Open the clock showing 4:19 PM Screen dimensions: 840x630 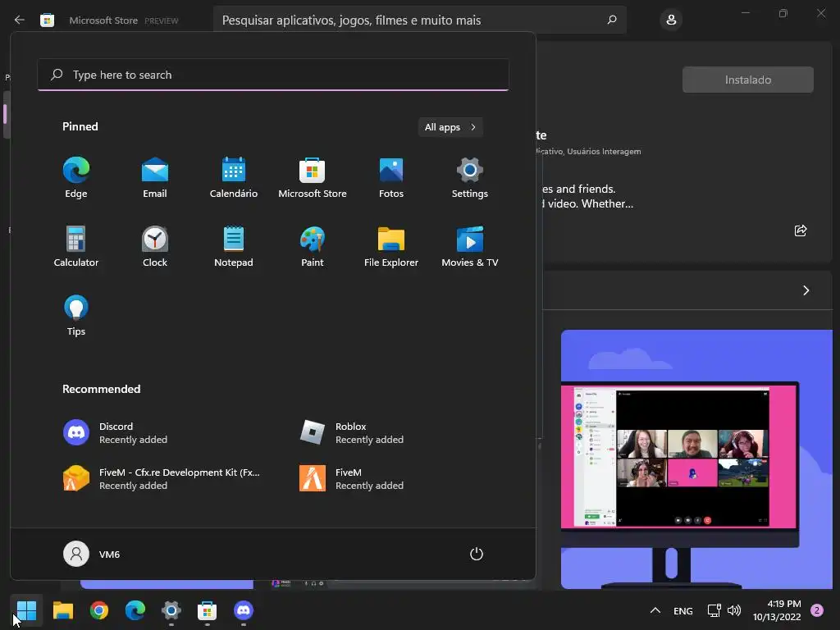778,610
